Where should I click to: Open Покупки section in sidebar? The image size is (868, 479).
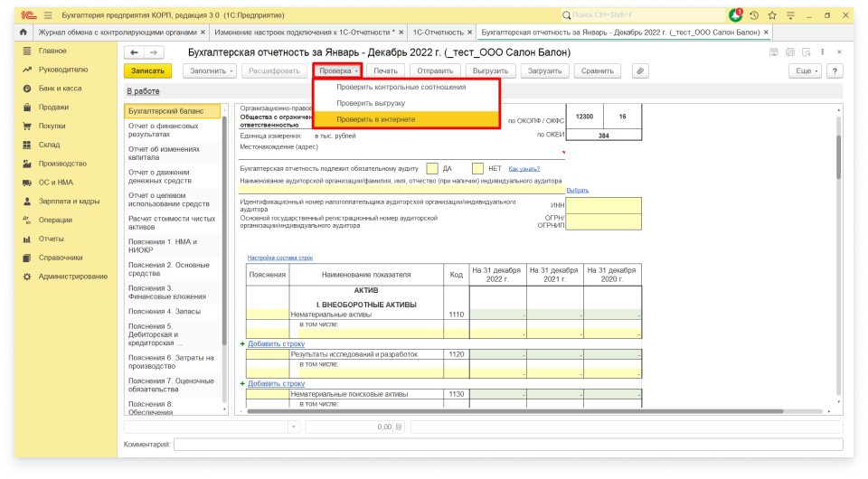click(x=52, y=127)
